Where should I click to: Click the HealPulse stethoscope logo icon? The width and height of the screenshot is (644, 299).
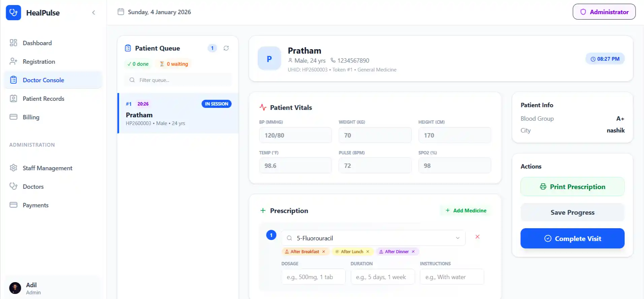tap(13, 13)
